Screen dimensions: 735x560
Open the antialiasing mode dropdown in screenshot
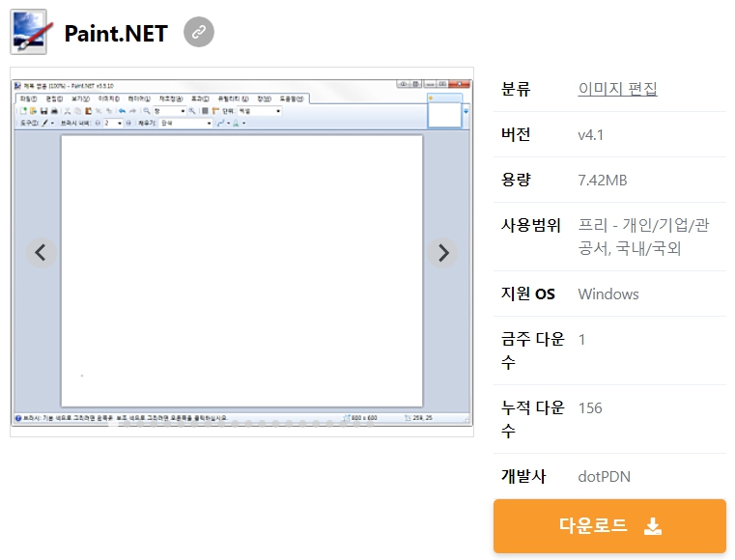(223, 123)
